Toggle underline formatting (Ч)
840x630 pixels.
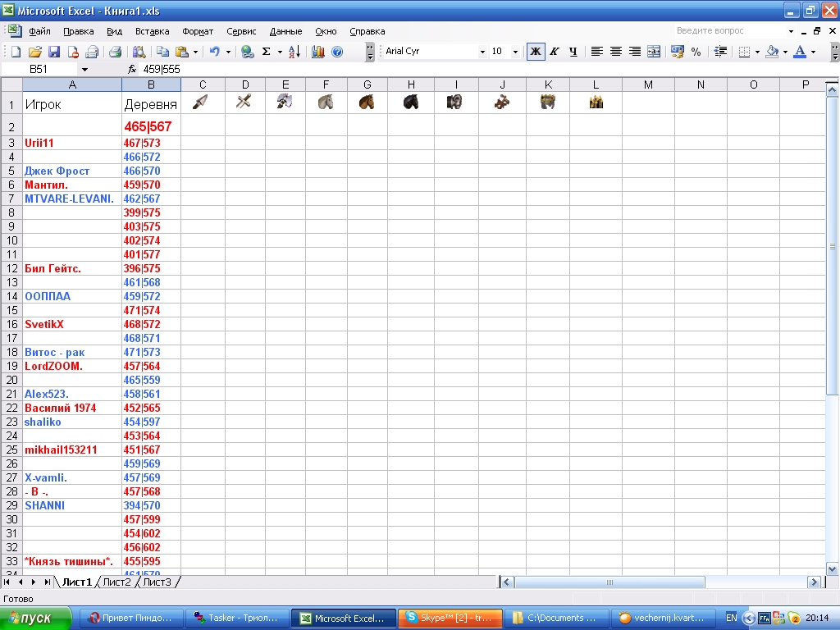point(573,52)
